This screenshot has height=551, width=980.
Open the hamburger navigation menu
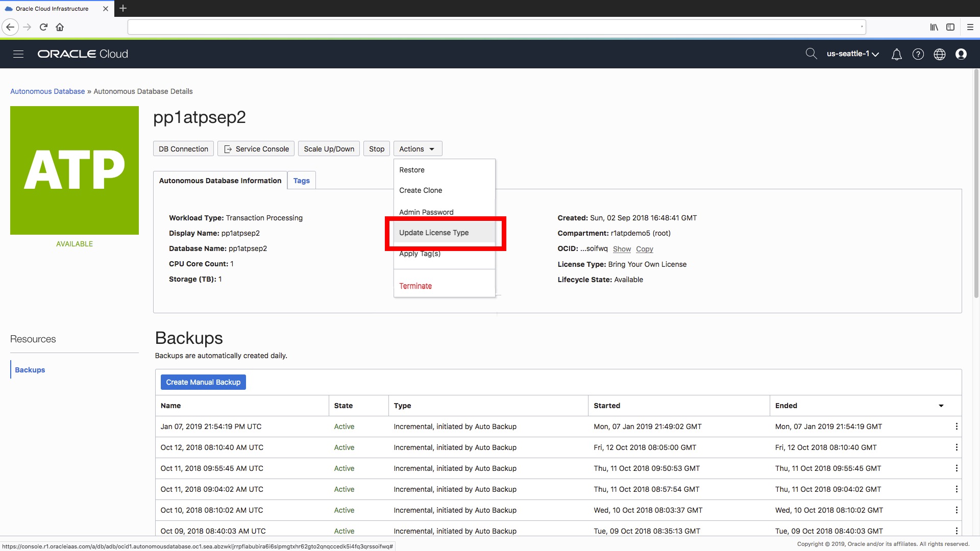coord(18,54)
